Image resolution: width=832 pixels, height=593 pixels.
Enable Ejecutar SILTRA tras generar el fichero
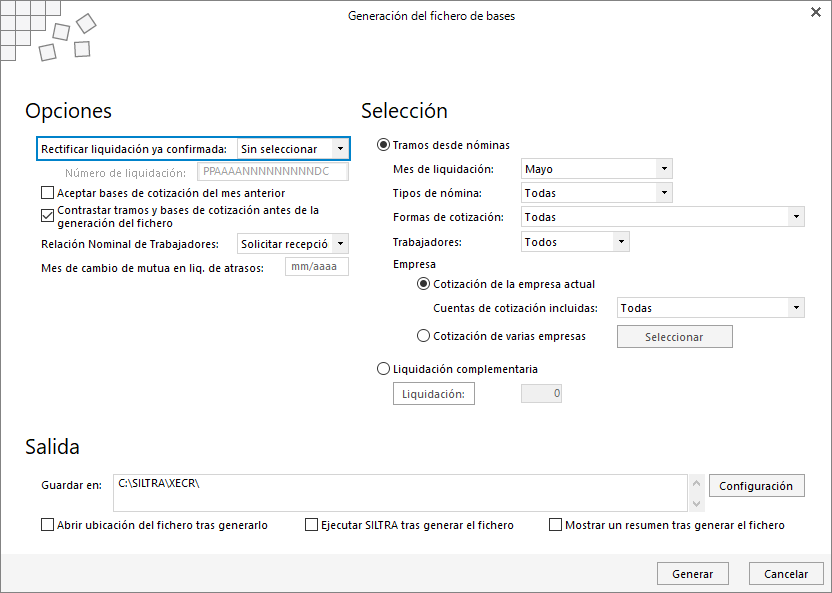(311, 525)
